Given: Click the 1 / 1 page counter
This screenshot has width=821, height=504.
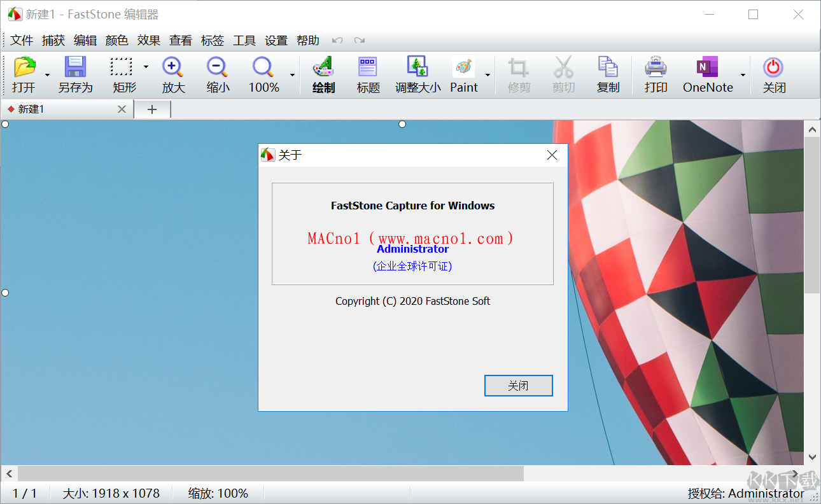Looking at the screenshot, I should [25, 493].
